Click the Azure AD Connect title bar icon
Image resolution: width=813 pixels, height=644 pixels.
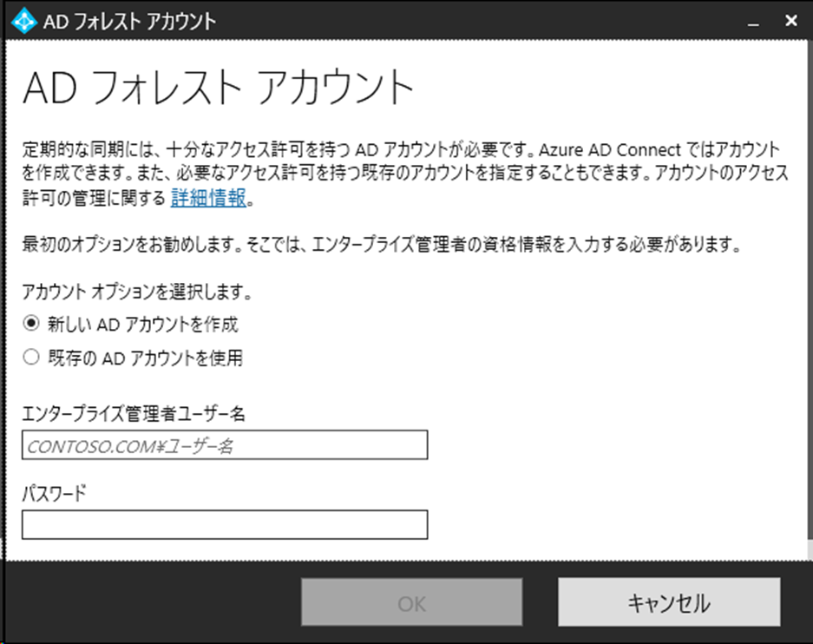(x=23, y=21)
